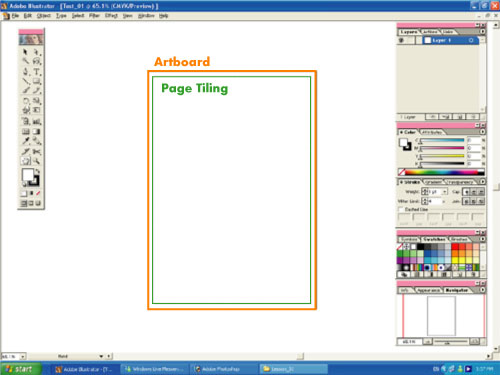Open the zoom level dropdown in status bar

(23, 356)
